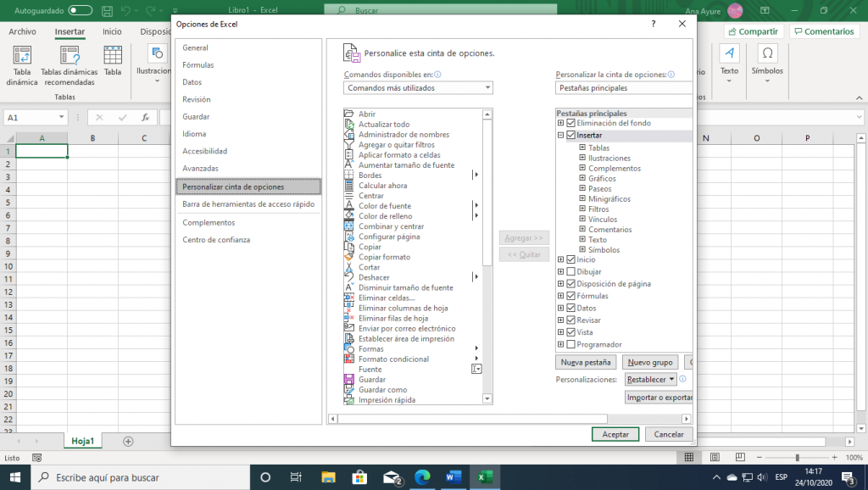Click the Cancelar button

[x=669, y=435]
